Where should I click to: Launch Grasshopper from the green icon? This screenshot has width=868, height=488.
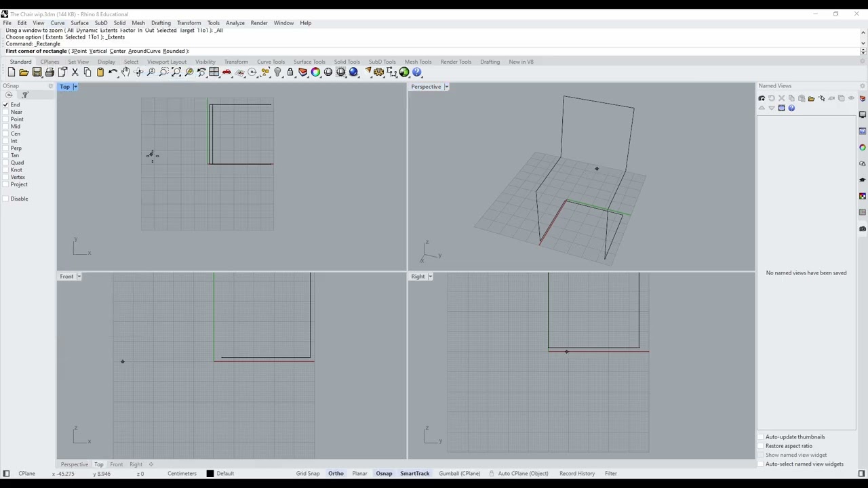[x=404, y=72]
